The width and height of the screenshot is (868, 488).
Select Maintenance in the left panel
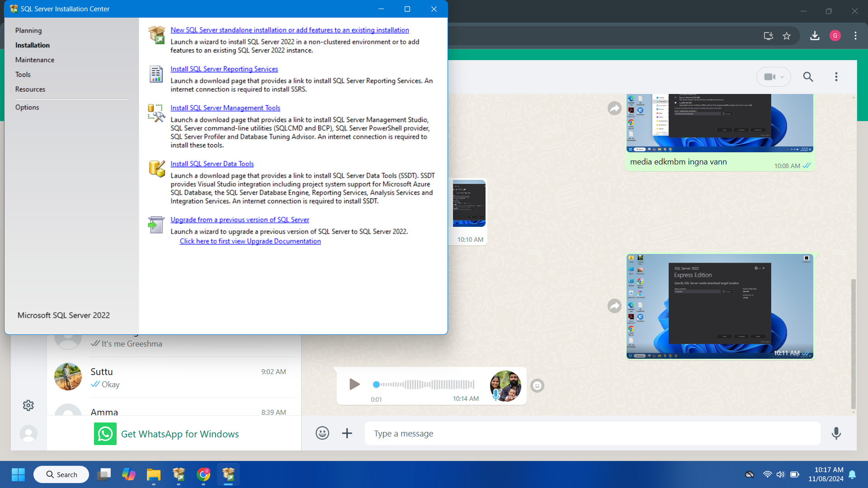click(34, 60)
